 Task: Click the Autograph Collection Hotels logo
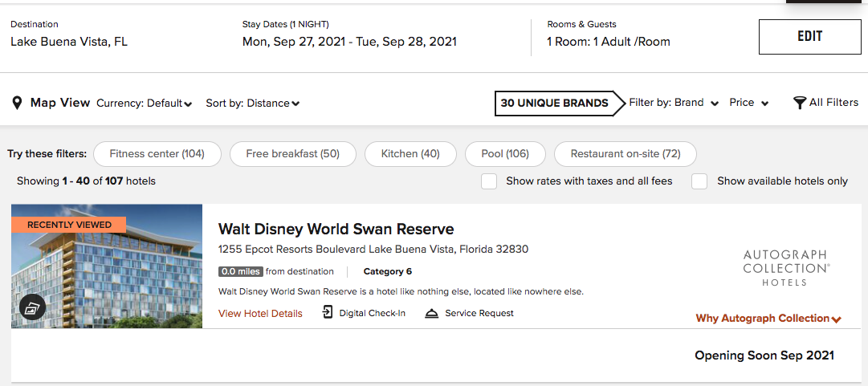[785, 268]
